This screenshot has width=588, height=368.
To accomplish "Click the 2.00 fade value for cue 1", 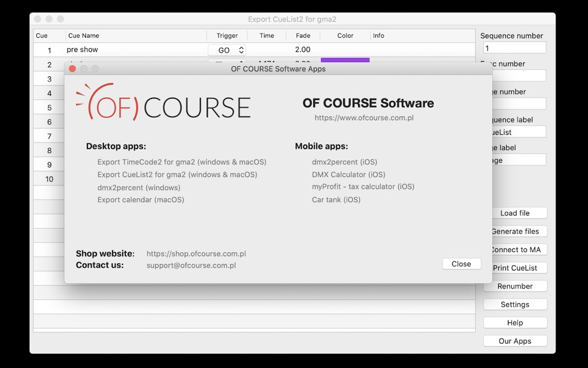I will pyautogui.click(x=303, y=50).
